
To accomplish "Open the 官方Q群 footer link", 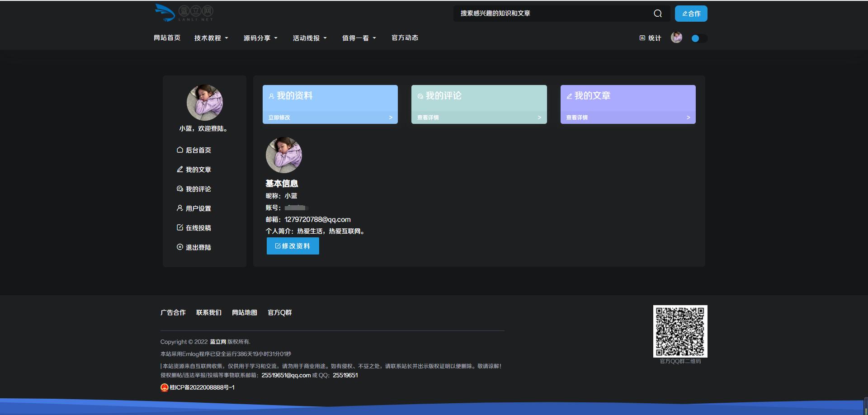I will [x=279, y=312].
